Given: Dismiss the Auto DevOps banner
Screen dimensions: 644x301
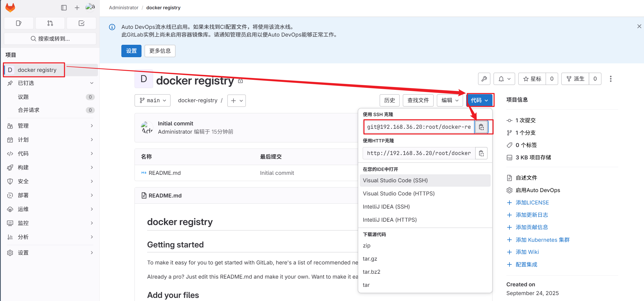Looking at the screenshot, I should point(639,26).
